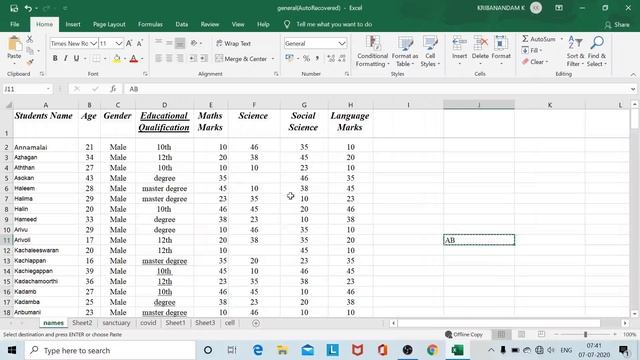This screenshot has width=640, height=360.
Task: Expand the formula bar with the chevron
Action: coord(633,89)
